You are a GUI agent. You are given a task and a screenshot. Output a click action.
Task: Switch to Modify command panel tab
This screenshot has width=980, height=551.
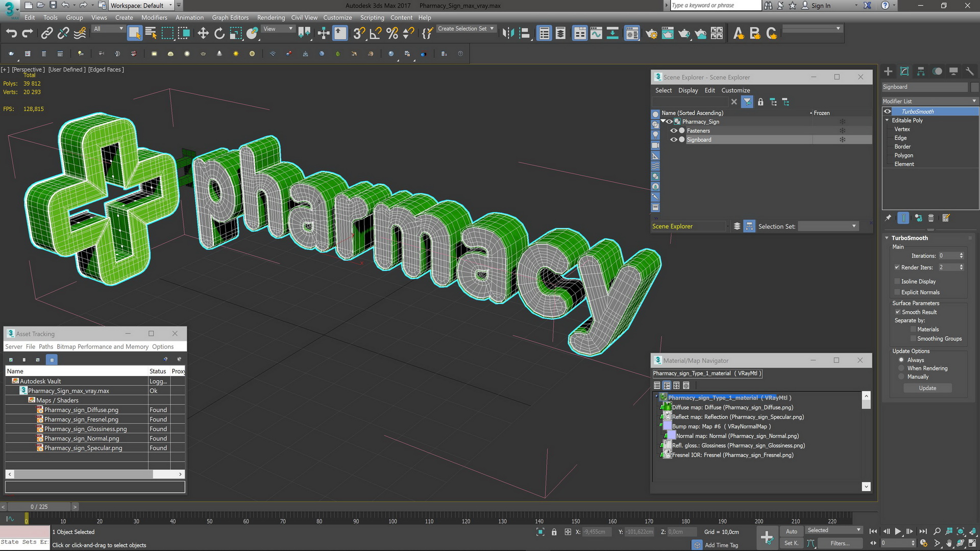point(904,71)
